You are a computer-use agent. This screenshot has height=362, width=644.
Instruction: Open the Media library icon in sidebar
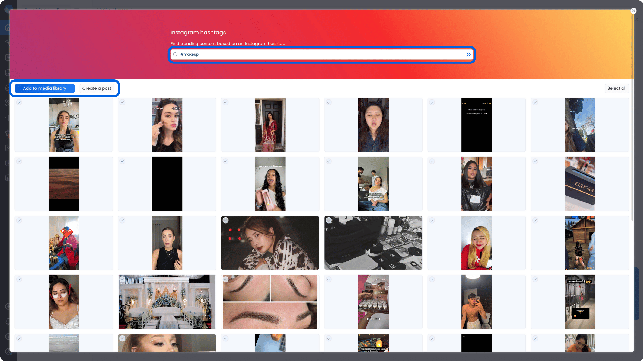coord(8,73)
